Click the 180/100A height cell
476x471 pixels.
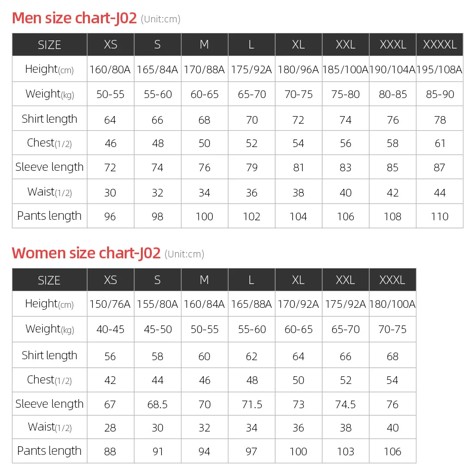pyautogui.click(x=392, y=304)
